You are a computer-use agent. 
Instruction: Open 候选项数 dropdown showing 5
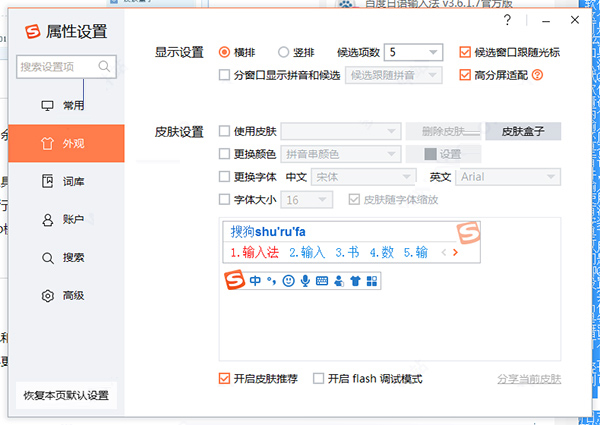pyautogui.click(x=413, y=52)
